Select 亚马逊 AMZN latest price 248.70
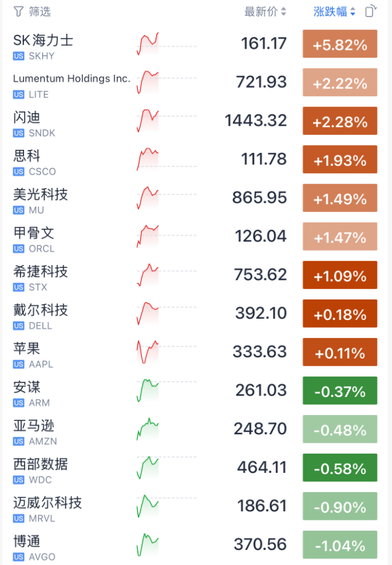 [260, 429]
